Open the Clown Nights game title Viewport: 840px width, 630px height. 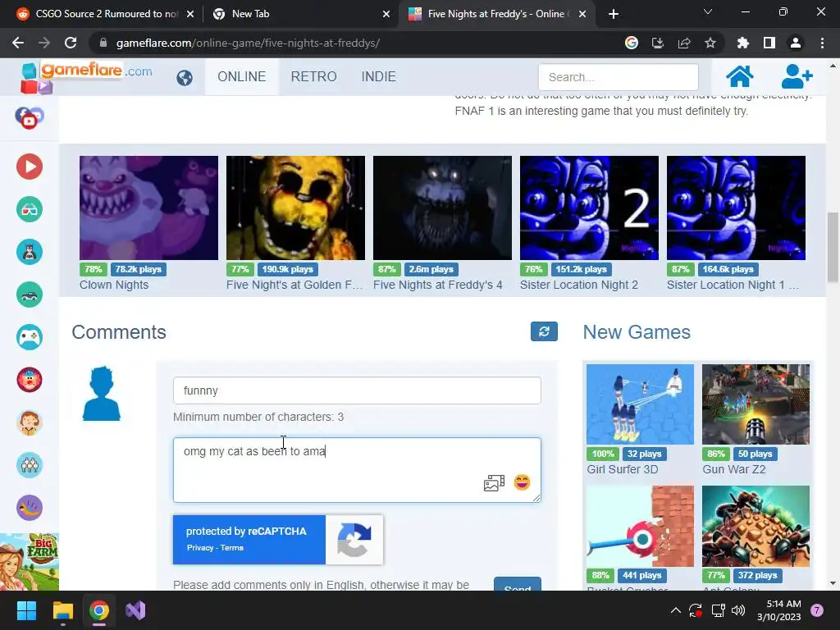pos(114,285)
